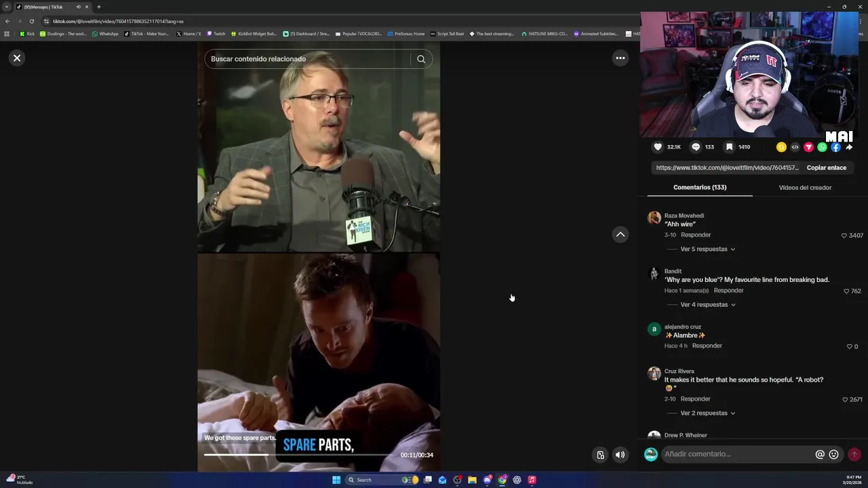Select the video URL link text
868x488 pixels.
click(x=727, y=167)
